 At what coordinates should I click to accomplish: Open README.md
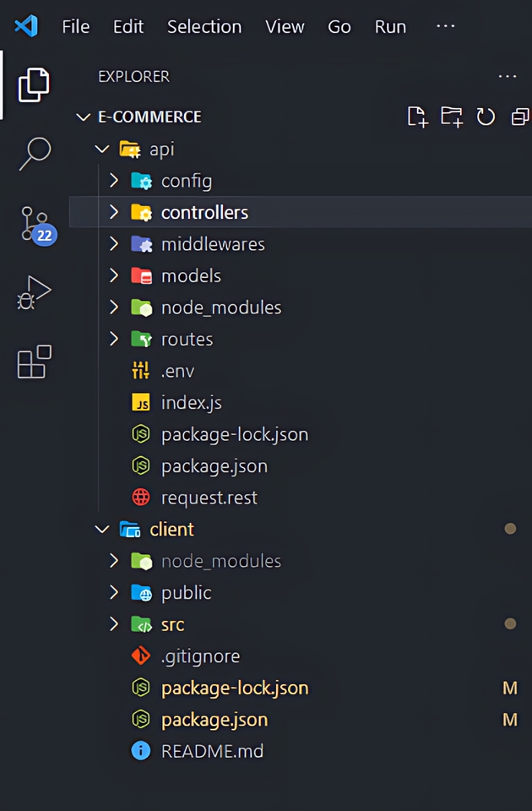[212, 751]
